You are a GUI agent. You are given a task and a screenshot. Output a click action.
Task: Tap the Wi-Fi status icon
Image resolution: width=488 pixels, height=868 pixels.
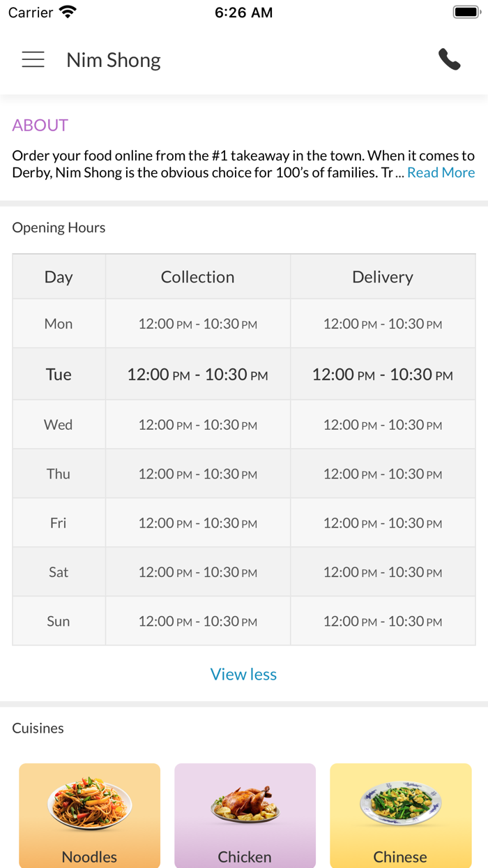tap(68, 13)
